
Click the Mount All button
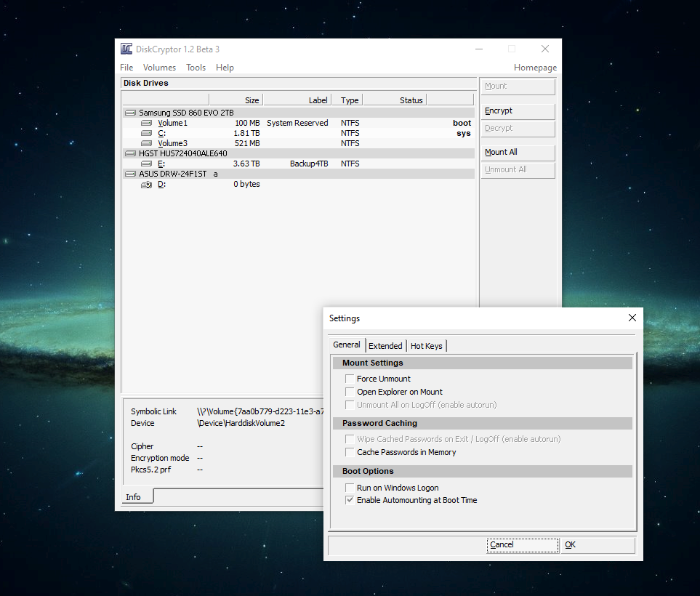[518, 153]
